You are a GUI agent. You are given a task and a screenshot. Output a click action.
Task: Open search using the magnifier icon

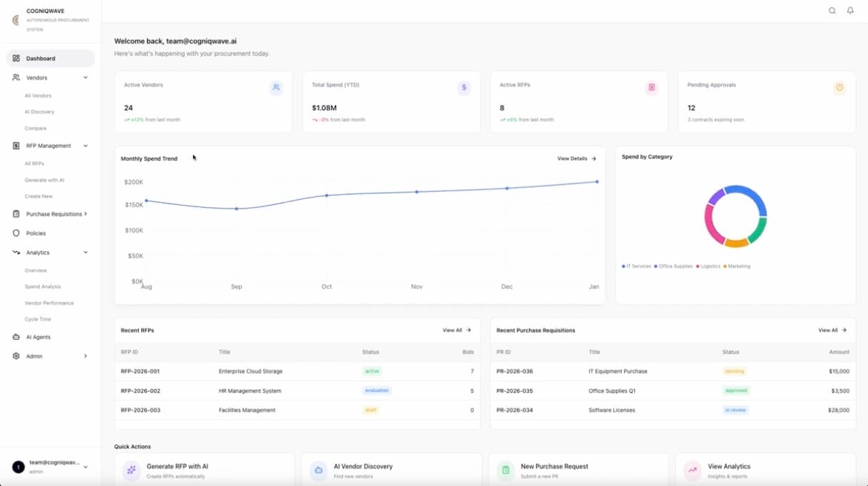[x=832, y=11]
